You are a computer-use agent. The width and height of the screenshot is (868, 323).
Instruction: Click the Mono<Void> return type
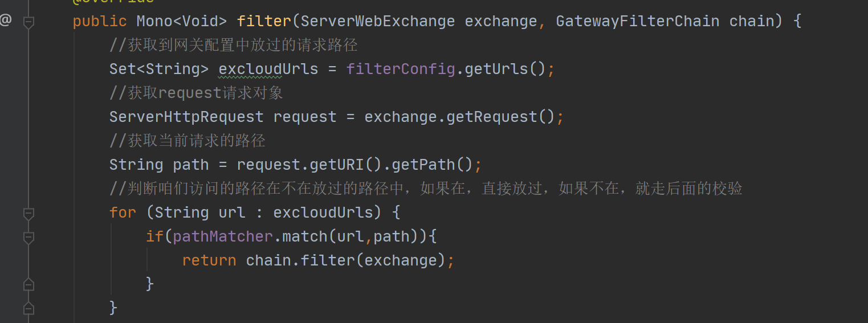pos(182,22)
